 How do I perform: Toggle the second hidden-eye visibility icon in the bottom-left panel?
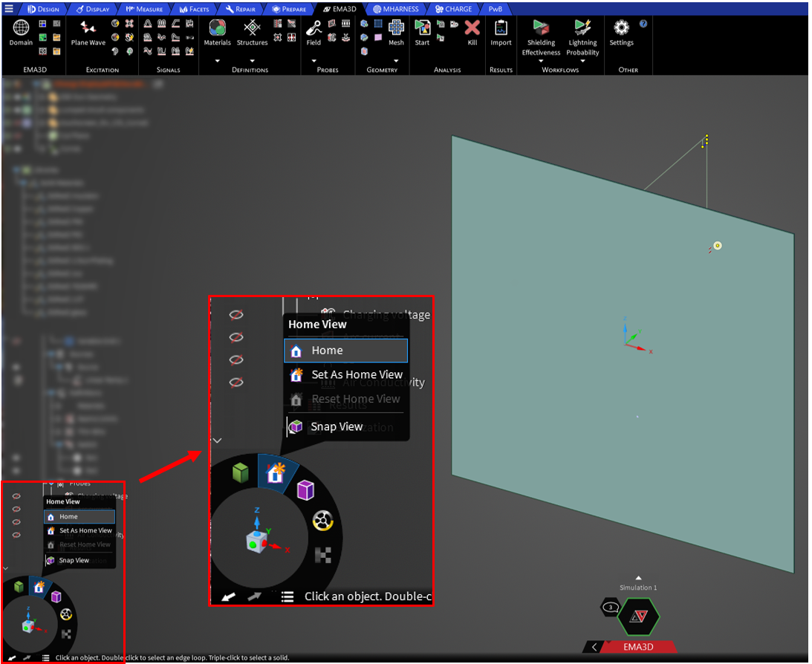point(17,509)
